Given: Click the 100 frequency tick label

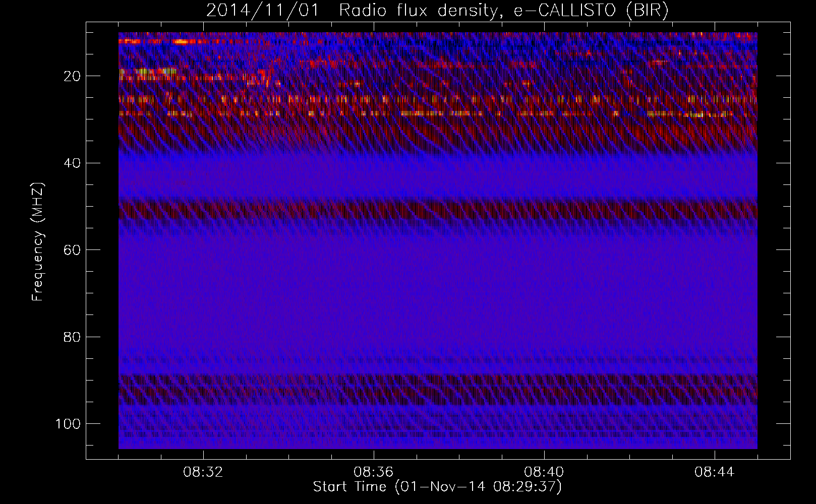Looking at the screenshot, I should point(68,424).
